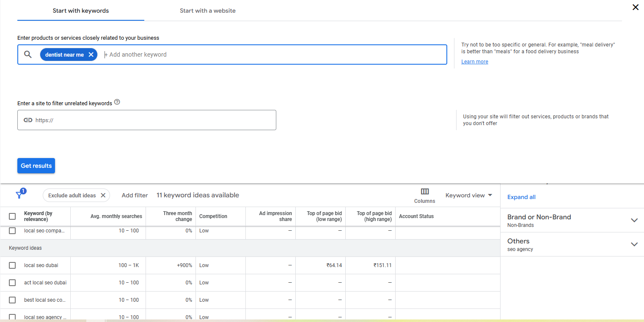
Task: Click the Account Status column header
Action: click(416, 216)
